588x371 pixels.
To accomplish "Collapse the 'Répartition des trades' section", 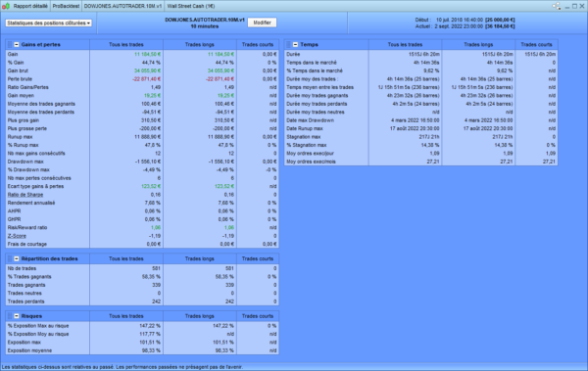I will tap(17, 258).
